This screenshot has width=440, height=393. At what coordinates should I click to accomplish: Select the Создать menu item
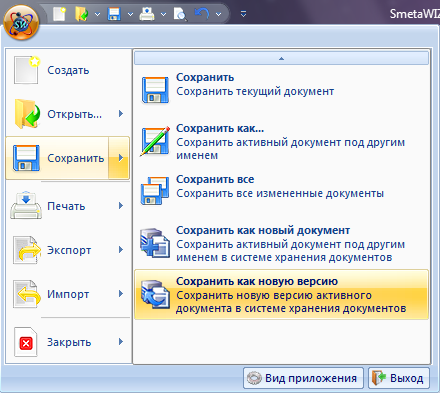pyautogui.click(x=68, y=70)
